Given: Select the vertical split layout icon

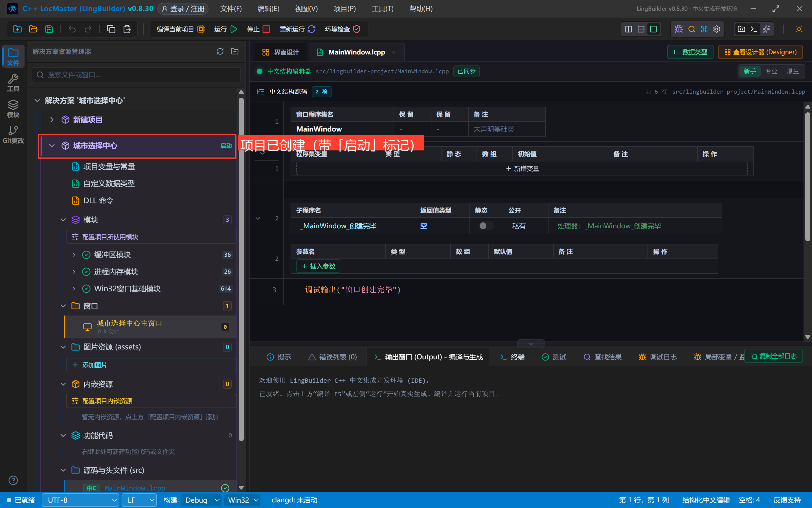Looking at the screenshot, I should (x=628, y=29).
